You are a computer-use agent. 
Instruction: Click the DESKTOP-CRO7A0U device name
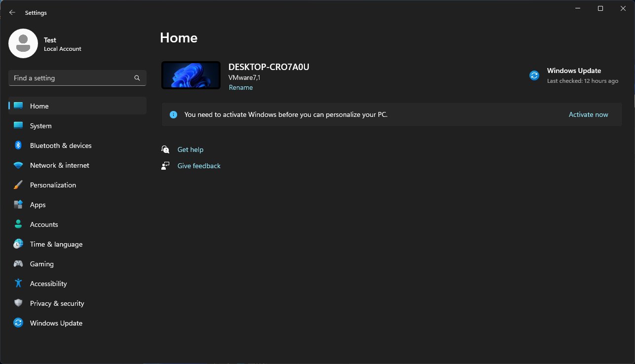[269, 67]
